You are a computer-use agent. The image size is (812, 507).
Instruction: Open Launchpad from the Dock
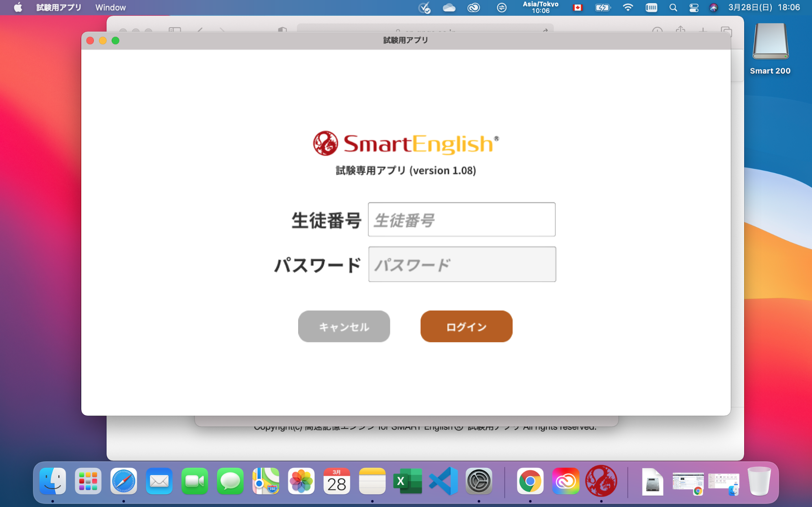pyautogui.click(x=88, y=481)
